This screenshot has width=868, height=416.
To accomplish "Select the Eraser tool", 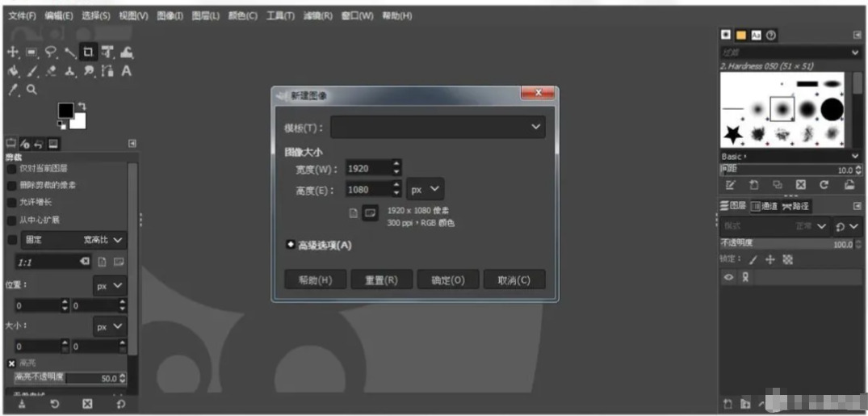I will pos(51,71).
